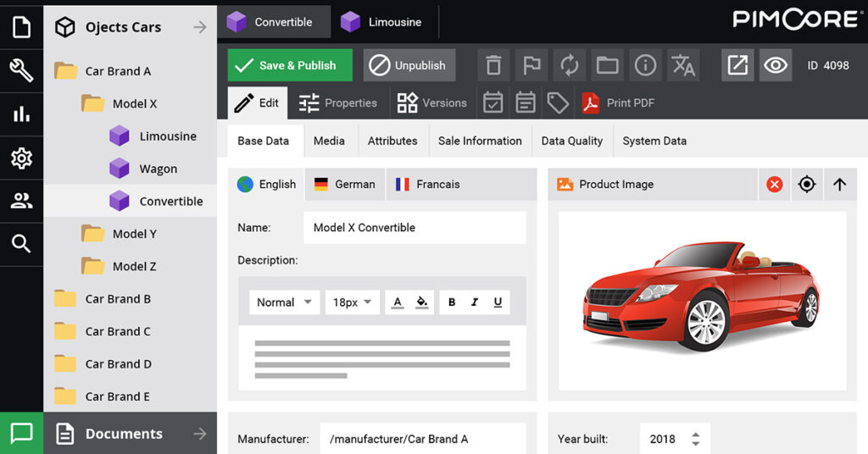This screenshot has width=868, height=454.
Task: Toggle underline text formatting
Action: click(497, 302)
